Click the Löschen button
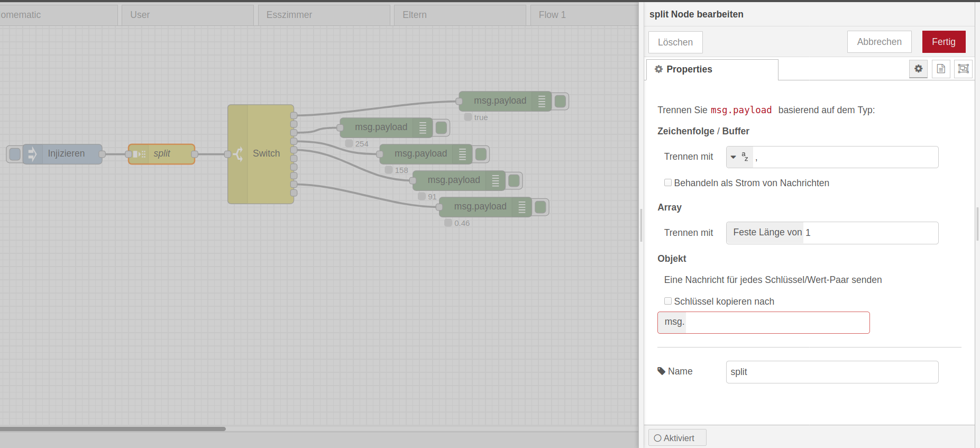 coord(675,42)
